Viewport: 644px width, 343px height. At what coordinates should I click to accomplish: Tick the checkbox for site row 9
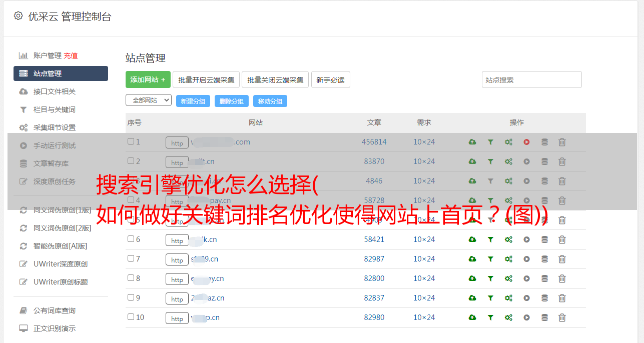coord(131,297)
